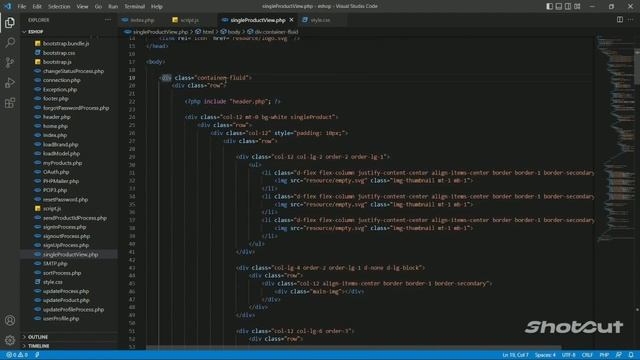Open myProducts.php in Explorer
Viewport: 640px width, 360px height.
[x=62, y=163]
